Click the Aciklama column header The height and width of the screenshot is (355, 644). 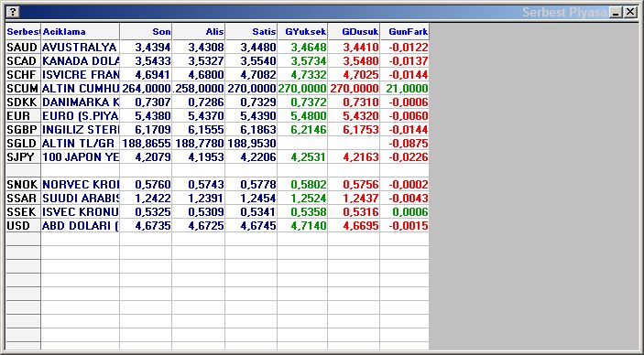click(80, 32)
